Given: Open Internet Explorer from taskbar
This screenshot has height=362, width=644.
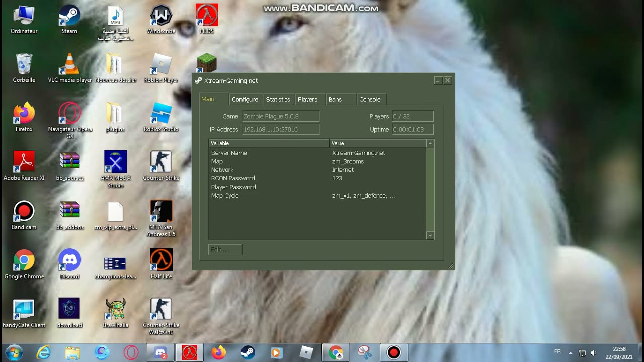Looking at the screenshot, I should click(44, 353).
